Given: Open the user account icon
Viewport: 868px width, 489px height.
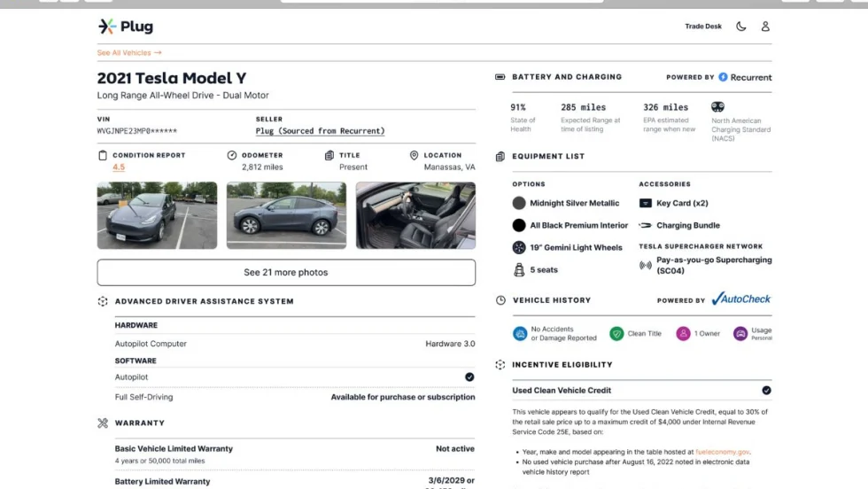Looking at the screenshot, I should pyautogui.click(x=765, y=26).
